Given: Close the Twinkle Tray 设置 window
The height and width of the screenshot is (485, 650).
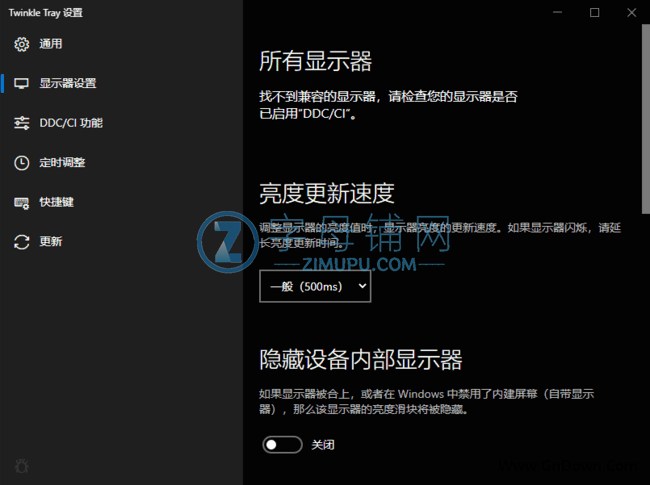Looking at the screenshot, I should click(x=631, y=12).
